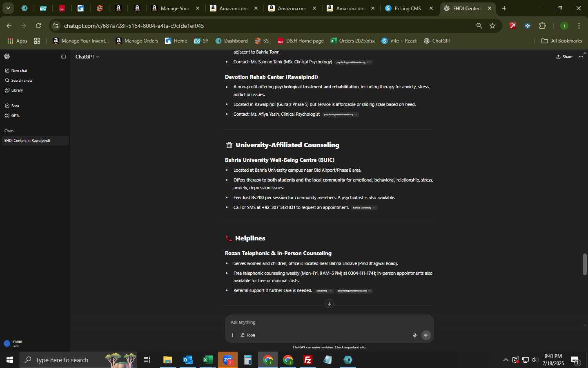
Task: Open the Orders 2025.xlsx bookmark
Action: [x=352, y=41]
